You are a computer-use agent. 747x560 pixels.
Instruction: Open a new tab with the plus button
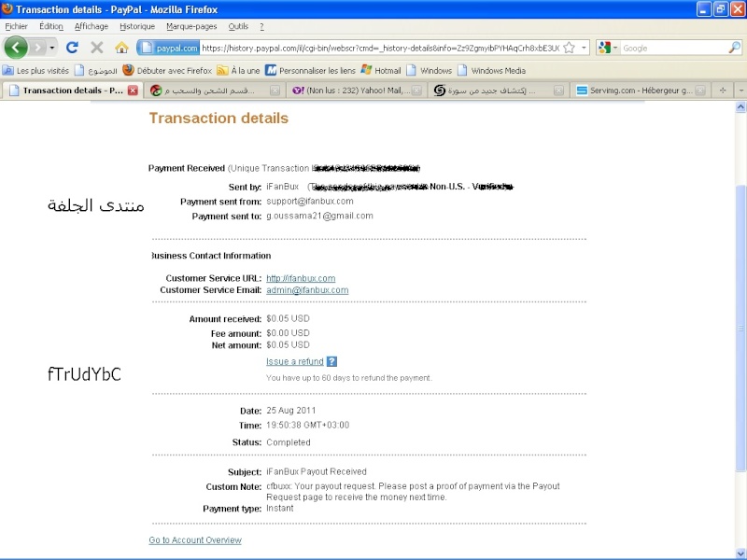[x=723, y=91]
